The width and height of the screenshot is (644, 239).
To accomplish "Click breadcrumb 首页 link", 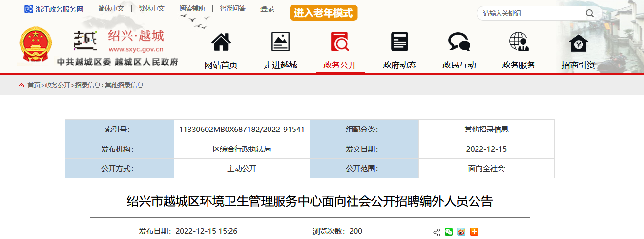I will click(x=34, y=85).
